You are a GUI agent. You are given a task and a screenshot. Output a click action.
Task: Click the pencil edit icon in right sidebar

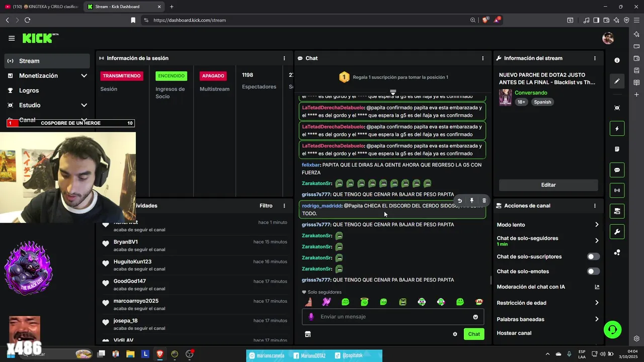[x=617, y=81]
